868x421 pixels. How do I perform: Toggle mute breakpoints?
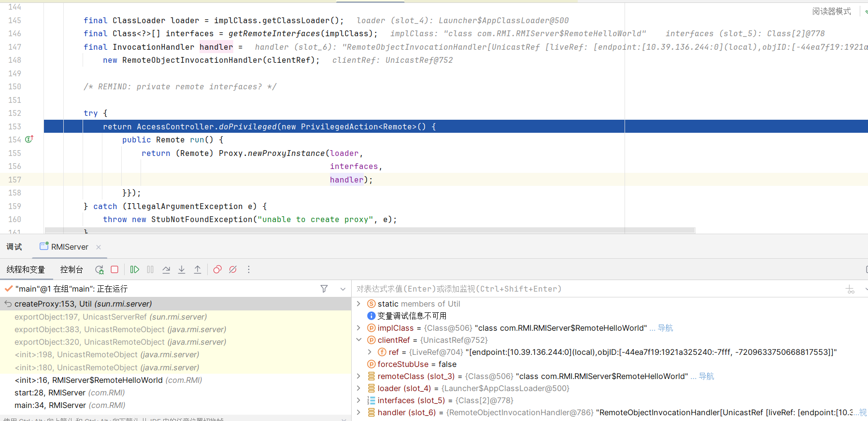click(x=233, y=269)
